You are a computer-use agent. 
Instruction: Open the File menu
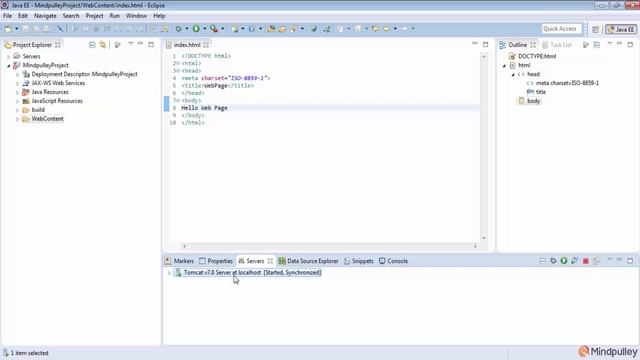7,16
